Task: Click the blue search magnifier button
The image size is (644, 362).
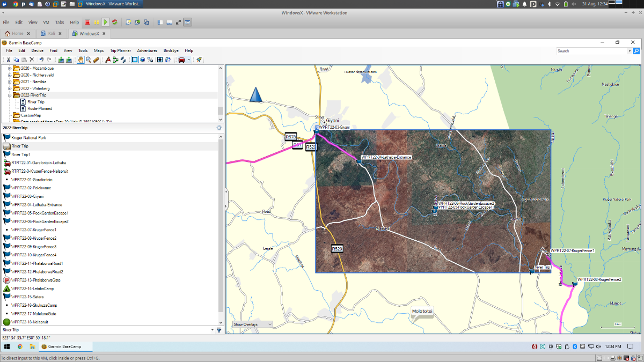Action: (636, 51)
